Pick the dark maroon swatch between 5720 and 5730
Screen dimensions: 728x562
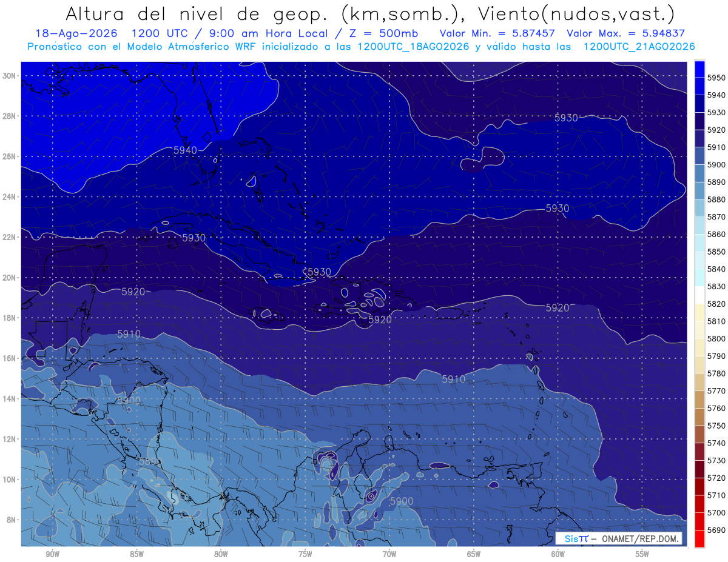click(x=699, y=469)
